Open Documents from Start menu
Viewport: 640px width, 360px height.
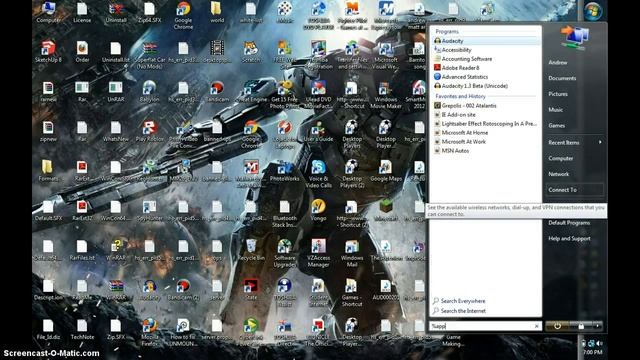562,78
